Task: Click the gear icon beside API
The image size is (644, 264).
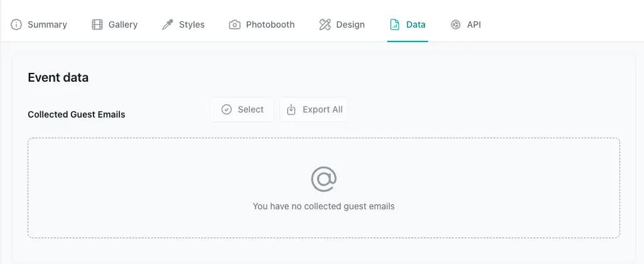Action: coord(456,25)
